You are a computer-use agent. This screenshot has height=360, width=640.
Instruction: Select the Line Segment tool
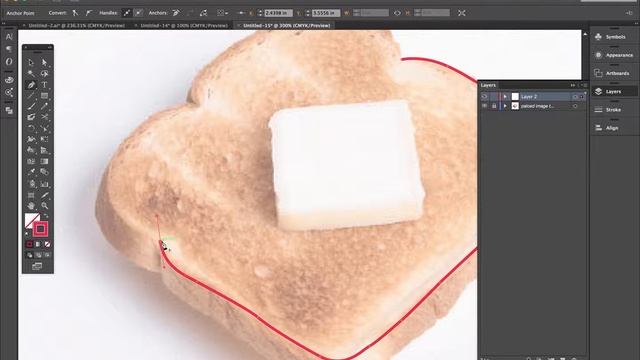31,96
